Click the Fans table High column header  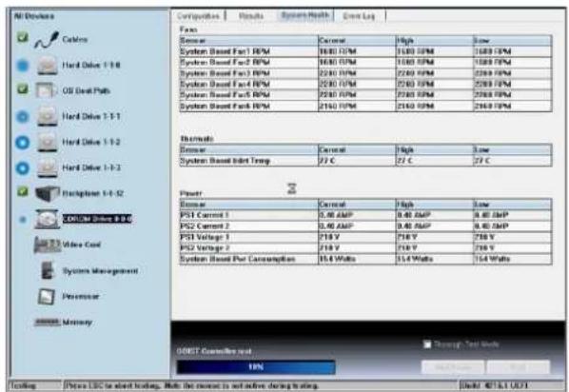pos(435,41)
